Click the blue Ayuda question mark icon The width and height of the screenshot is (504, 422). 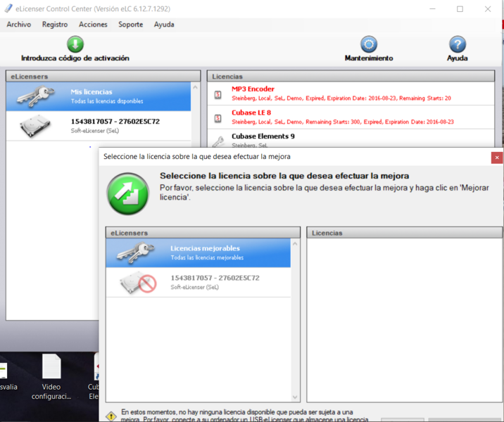pyautogui.click(x=458, y=44)
